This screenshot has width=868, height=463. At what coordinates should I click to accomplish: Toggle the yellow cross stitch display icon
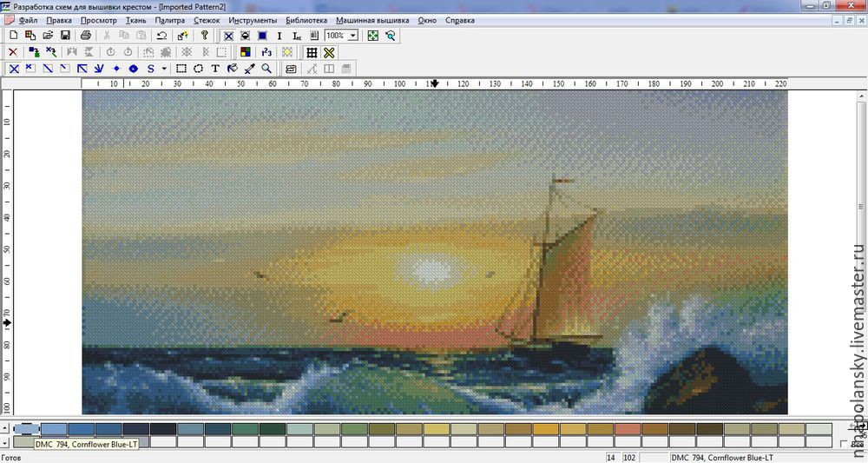tap(329, 52)
